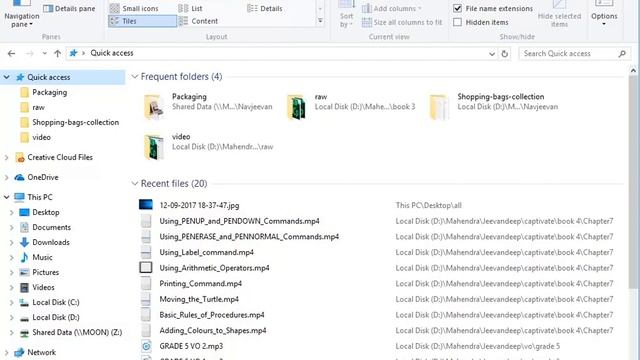This screenshot has height=360, width=640.
Task: Toggle File name extensions checkbox
Action: pyautogui.click(x=458, y=8)
